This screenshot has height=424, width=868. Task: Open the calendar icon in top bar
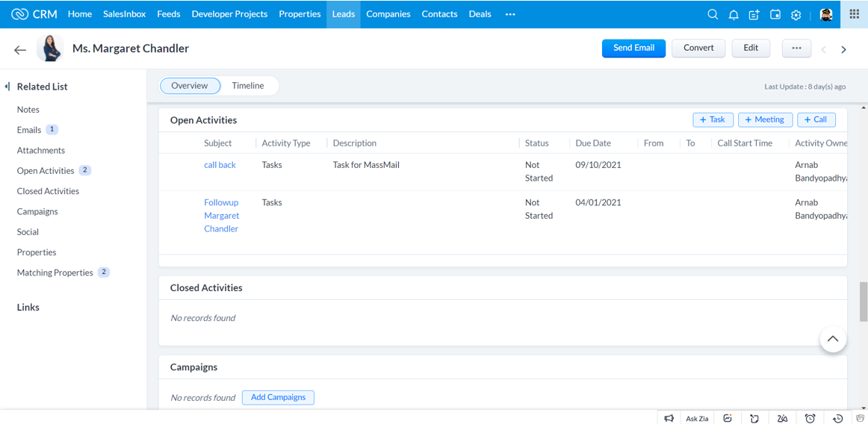coord(775,15)
